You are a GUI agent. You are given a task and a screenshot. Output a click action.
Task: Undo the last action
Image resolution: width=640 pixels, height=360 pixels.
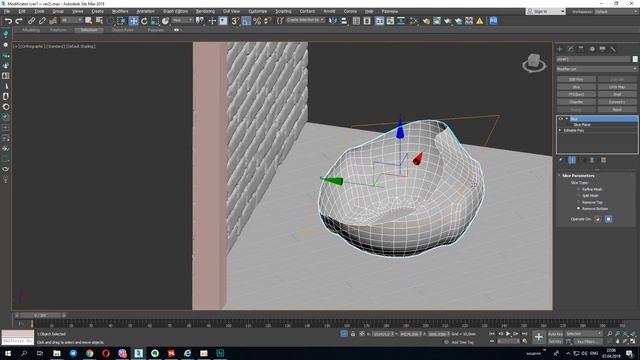pos(8,21)
